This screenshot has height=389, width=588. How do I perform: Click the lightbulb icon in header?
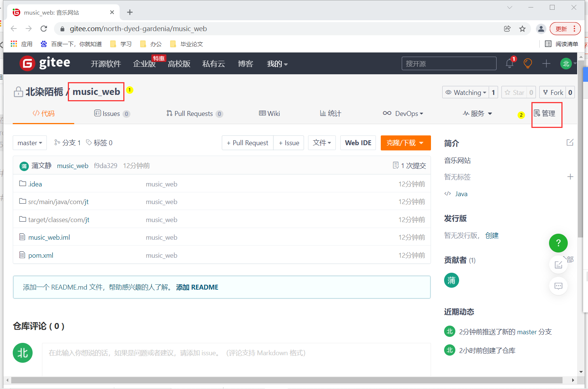[528, 63]
